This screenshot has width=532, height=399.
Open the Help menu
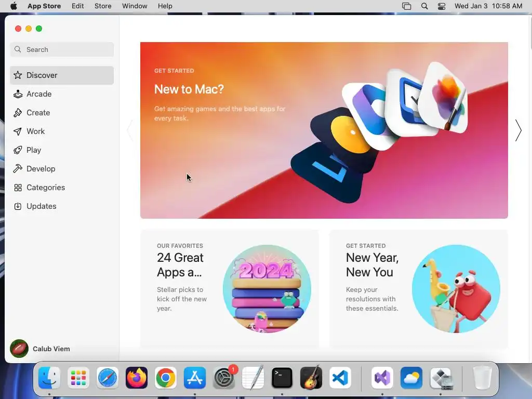(165, 6)
